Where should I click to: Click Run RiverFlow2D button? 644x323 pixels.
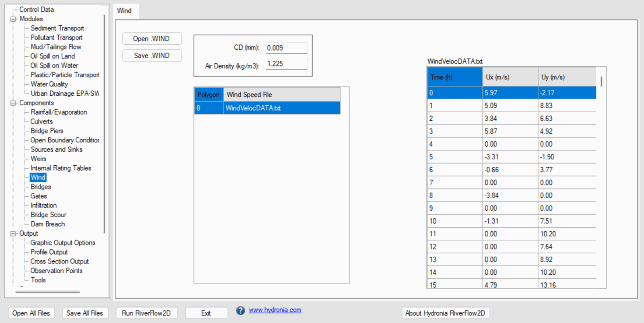click(x=146, y=313)
